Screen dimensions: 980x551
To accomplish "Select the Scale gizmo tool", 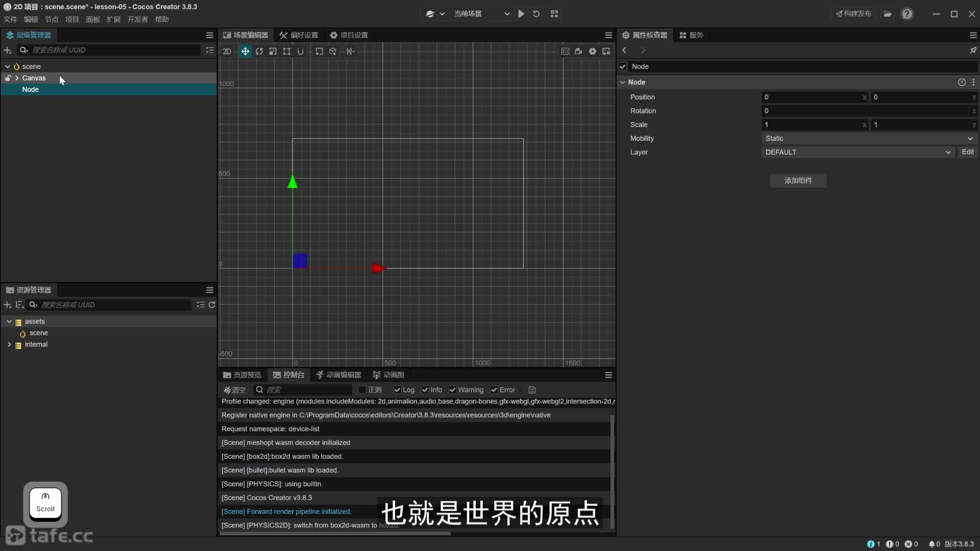I will click(x=273, y=51).
